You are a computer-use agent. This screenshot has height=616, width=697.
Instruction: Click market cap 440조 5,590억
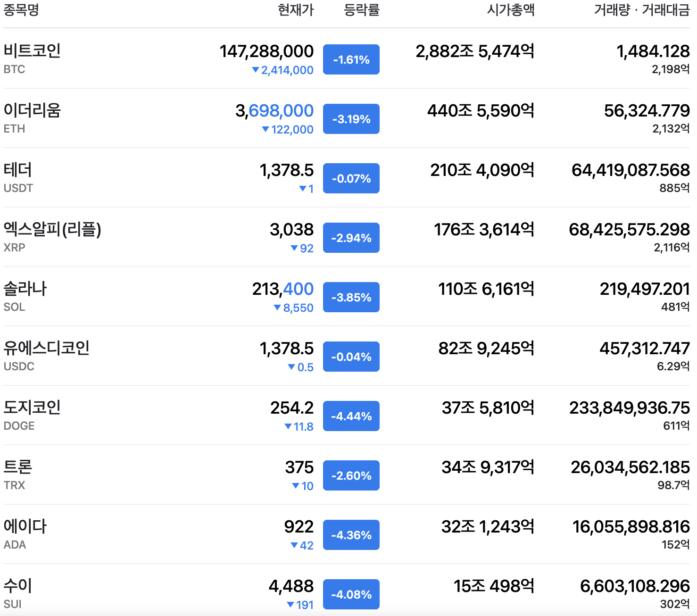tap(481, 110)
